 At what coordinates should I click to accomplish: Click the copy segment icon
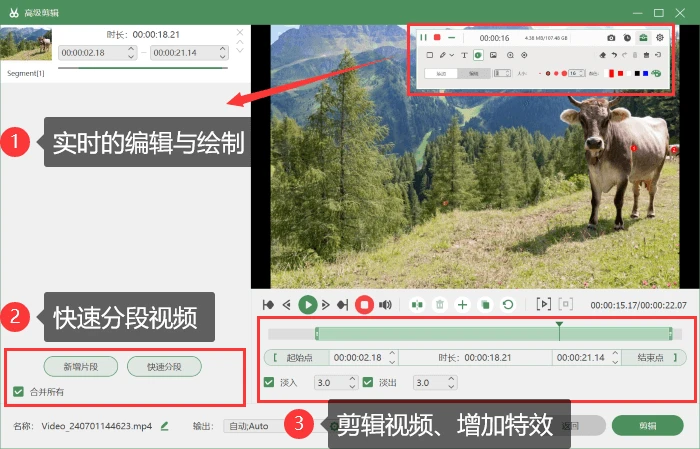485,305
